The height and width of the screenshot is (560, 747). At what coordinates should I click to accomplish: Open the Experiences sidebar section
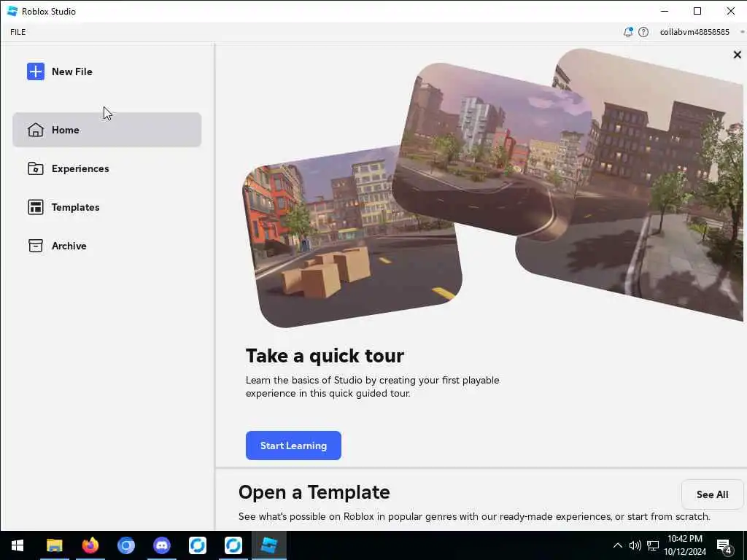coord(107,168)
